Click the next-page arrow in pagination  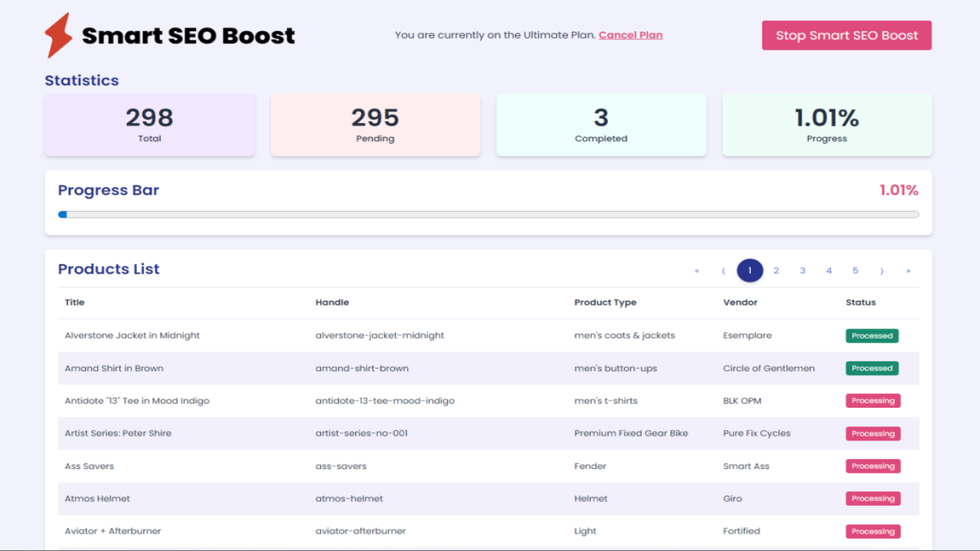(x=881, y=270)
